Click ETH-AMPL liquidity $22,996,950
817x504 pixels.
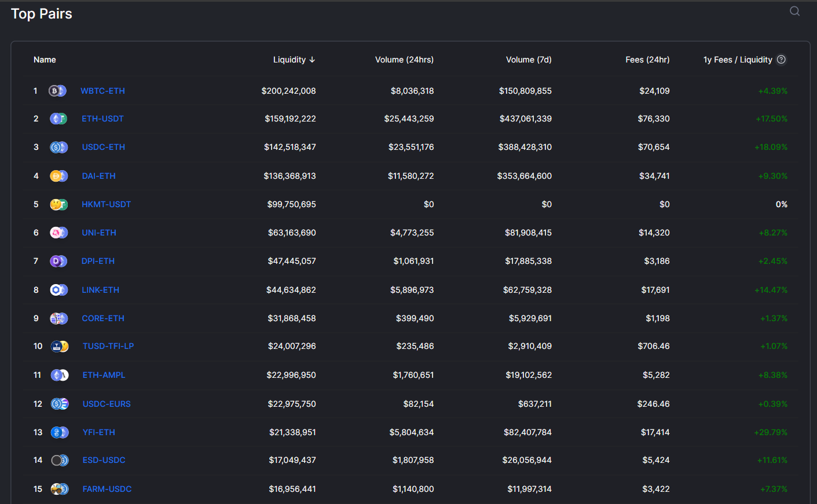[x=291, y=375]
